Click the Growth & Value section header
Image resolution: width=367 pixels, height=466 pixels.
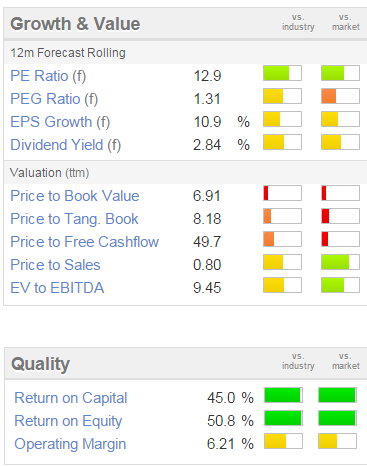tap(75, 24)
